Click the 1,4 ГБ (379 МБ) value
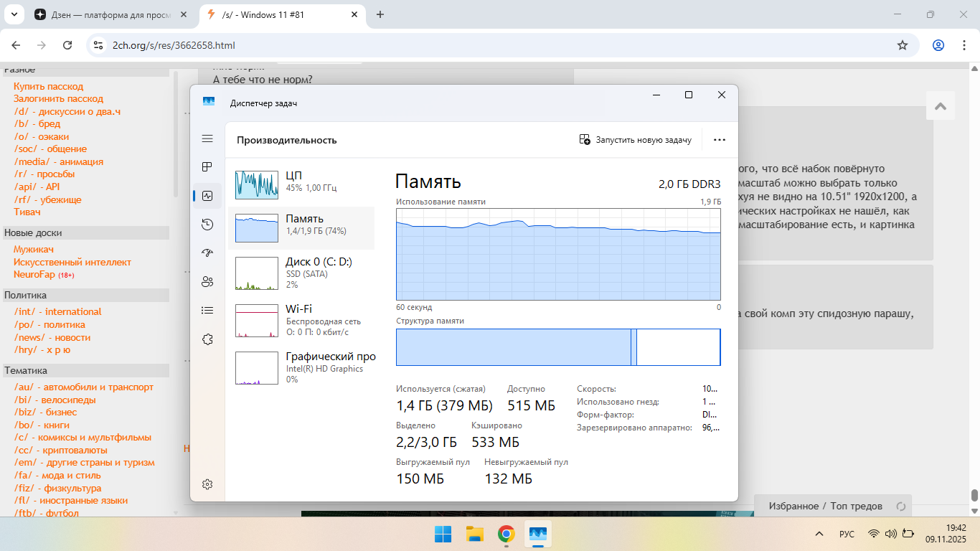Viewport: 980px width, 551px height. point(444,405)
